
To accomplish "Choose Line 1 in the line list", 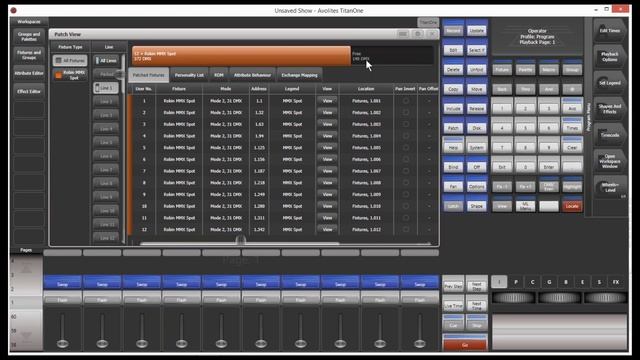I will coord(106,88).
